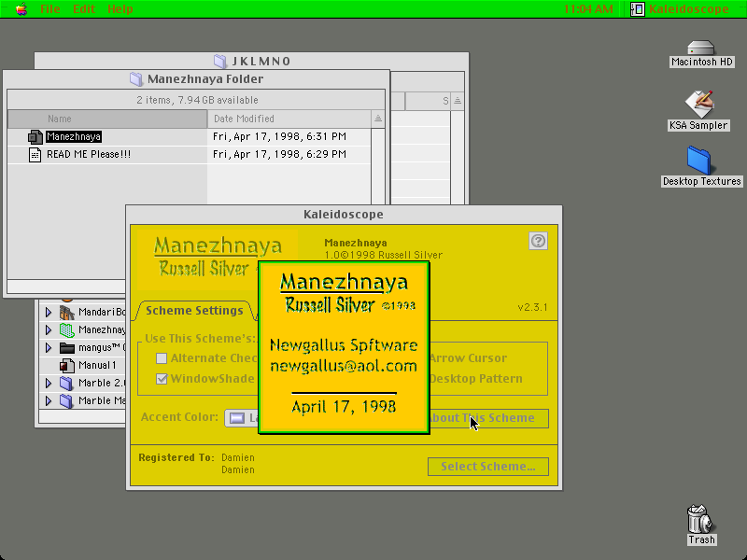Click the '1.0©1998 Russell Silver' copyright text

(384, 255)
